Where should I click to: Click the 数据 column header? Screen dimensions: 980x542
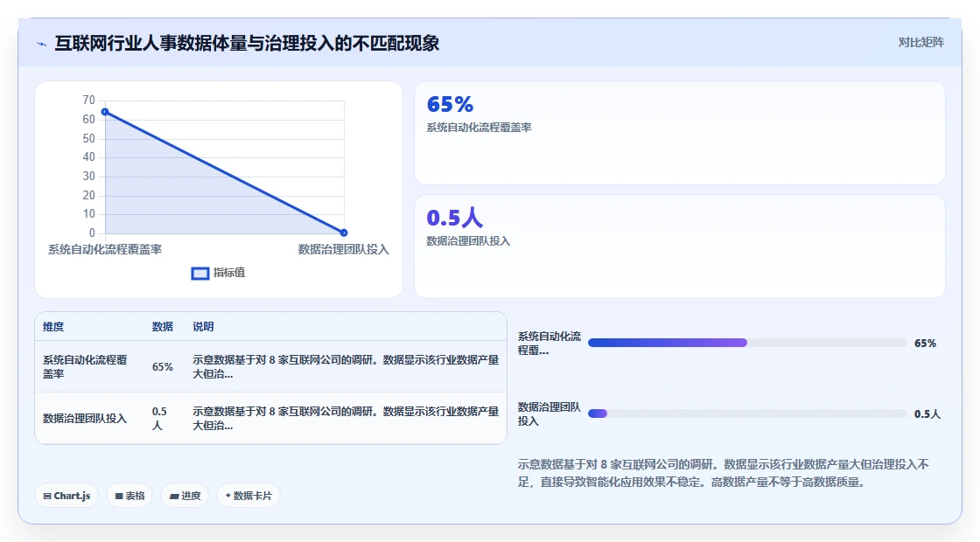pos(163,327)
